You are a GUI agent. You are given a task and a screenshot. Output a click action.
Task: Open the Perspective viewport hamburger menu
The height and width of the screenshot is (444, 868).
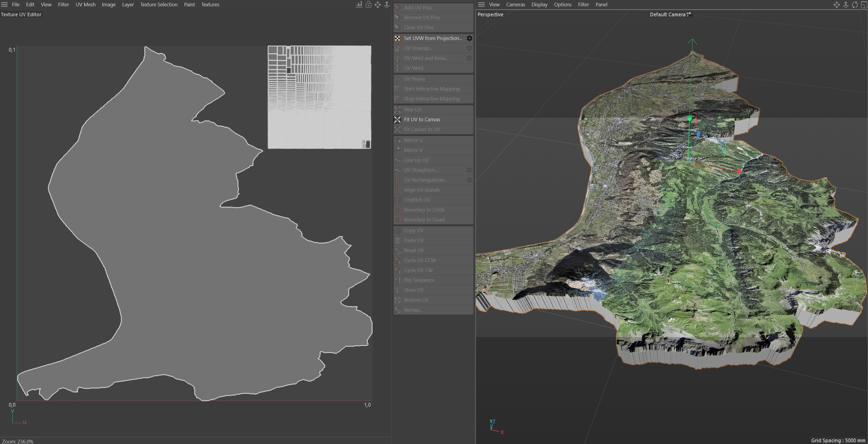tap(481, 5)
